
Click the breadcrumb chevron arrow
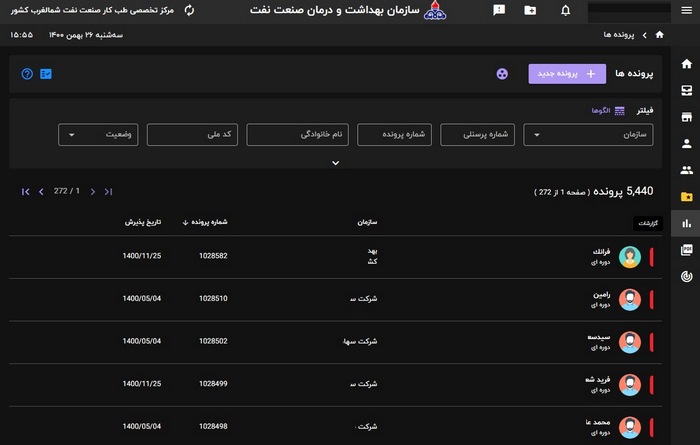coord(644,35)
